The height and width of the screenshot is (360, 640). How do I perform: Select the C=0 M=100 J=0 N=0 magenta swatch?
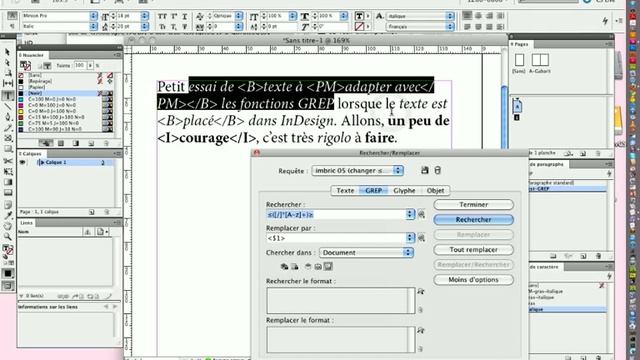pos(65,105)
